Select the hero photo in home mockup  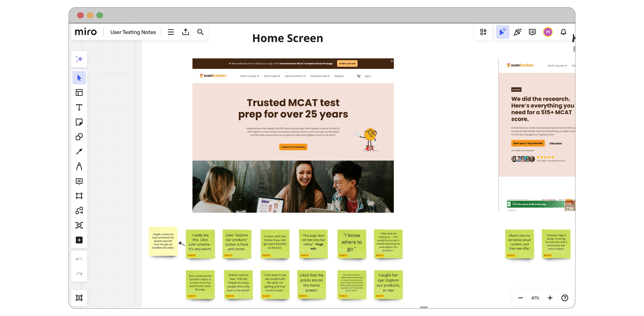293,186
